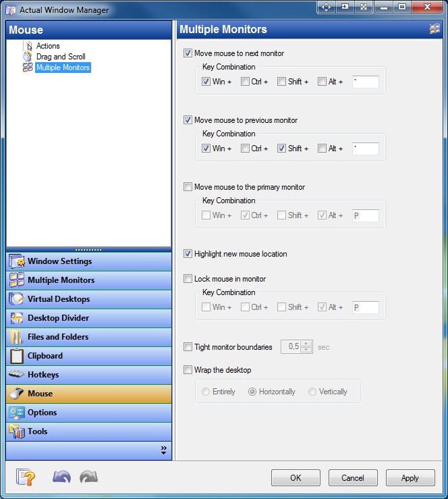Click the Mouse section icon
Image resolution: width=448 pixels, height=499 pixels.
17,394
